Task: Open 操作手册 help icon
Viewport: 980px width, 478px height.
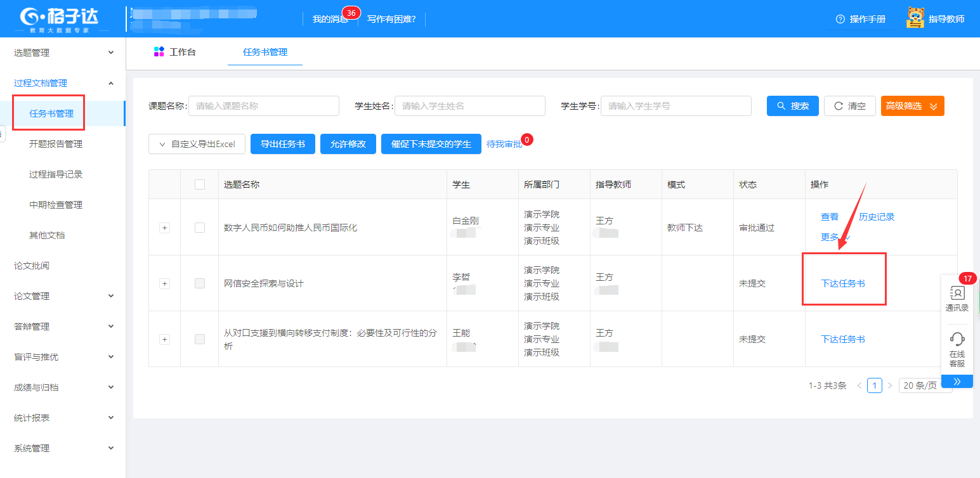Action: (840, 19)
